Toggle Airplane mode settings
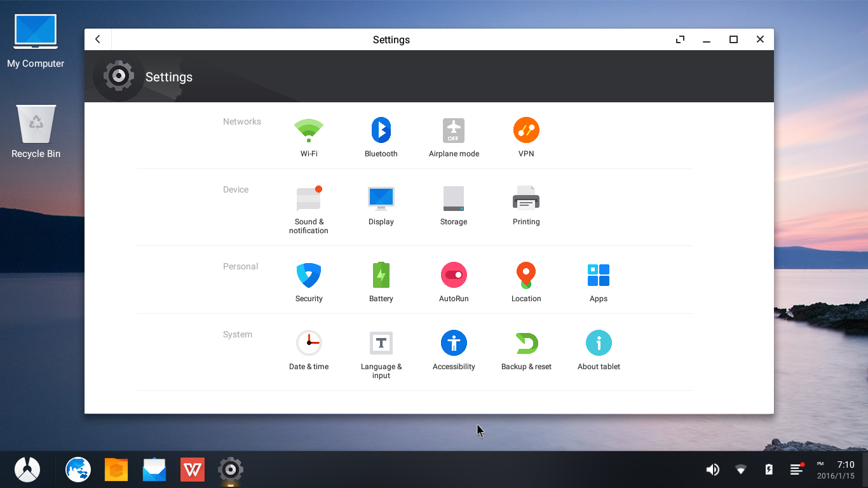 click(x=454, y=135)
